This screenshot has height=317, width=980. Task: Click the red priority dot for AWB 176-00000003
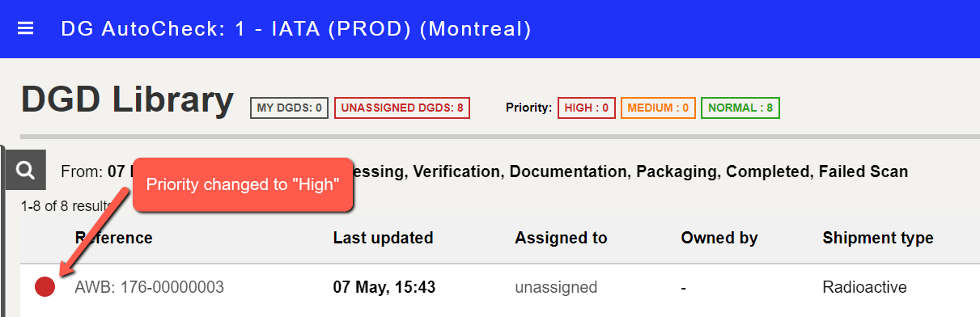[45, 286]
